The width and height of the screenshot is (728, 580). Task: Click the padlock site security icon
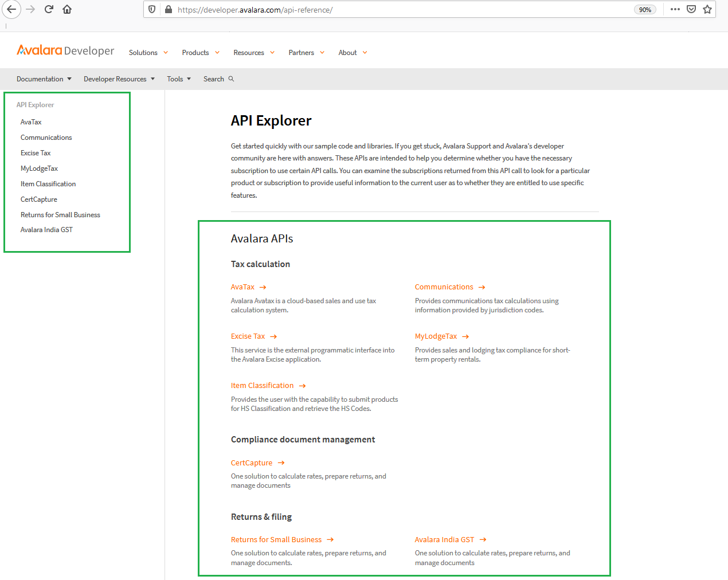169,9
